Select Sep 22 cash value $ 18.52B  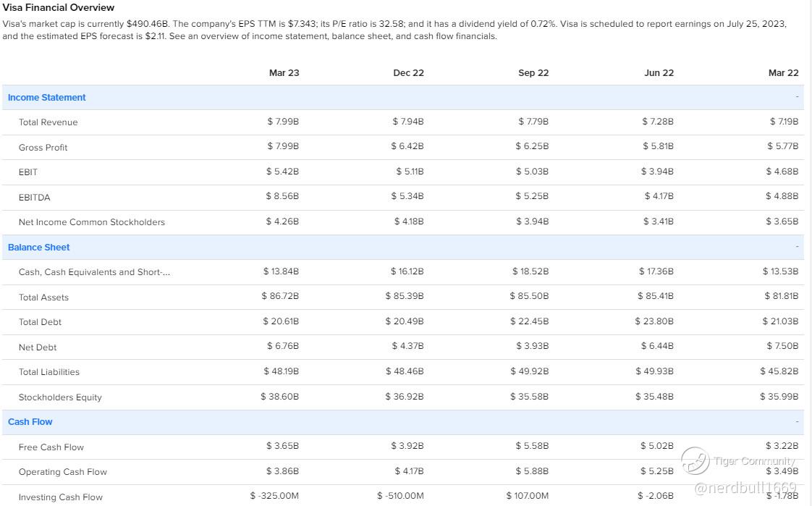coord(530,271)
